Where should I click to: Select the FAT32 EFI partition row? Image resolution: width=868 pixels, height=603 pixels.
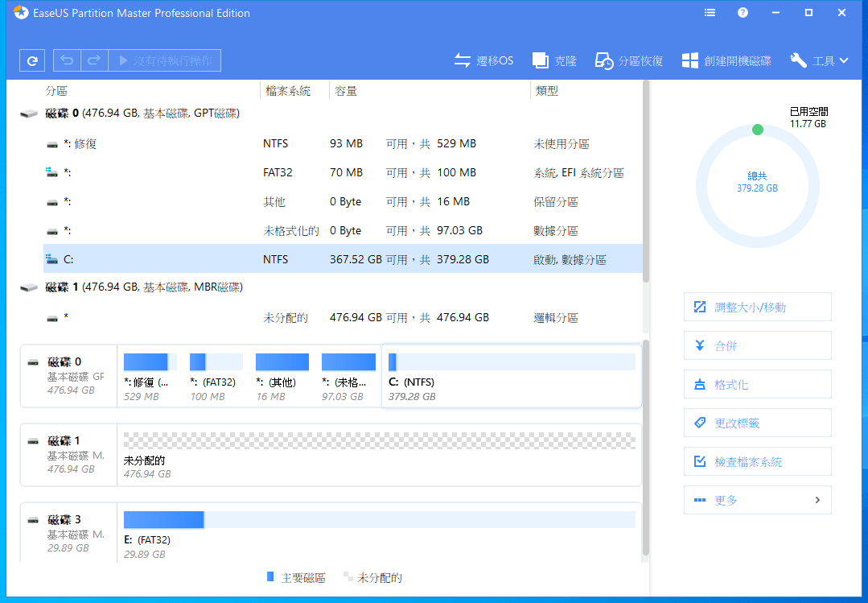click(322, 173)
